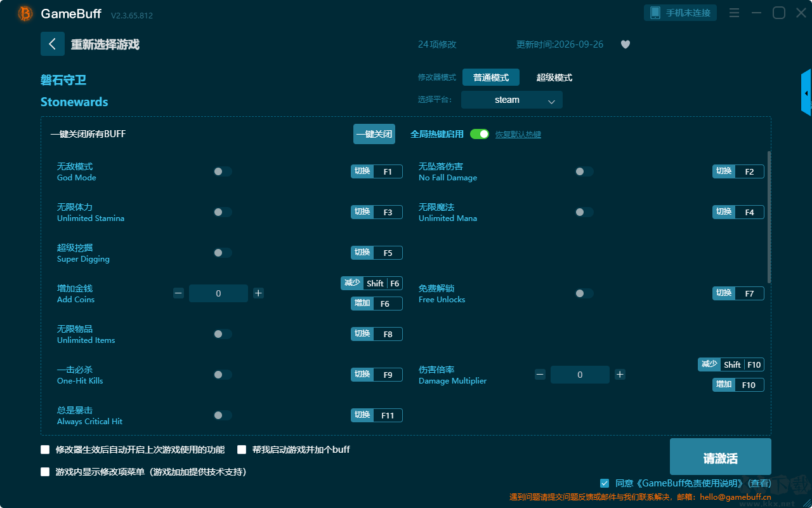Image resolution: width=812 pixels, height=508 pixels.
Task: Click Damage Multiplier decrease Shift F10 hotkey
Action: (x=731, y=364)
